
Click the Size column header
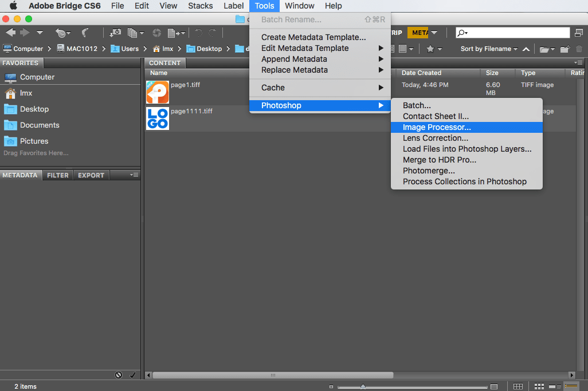tap(492, 73)
